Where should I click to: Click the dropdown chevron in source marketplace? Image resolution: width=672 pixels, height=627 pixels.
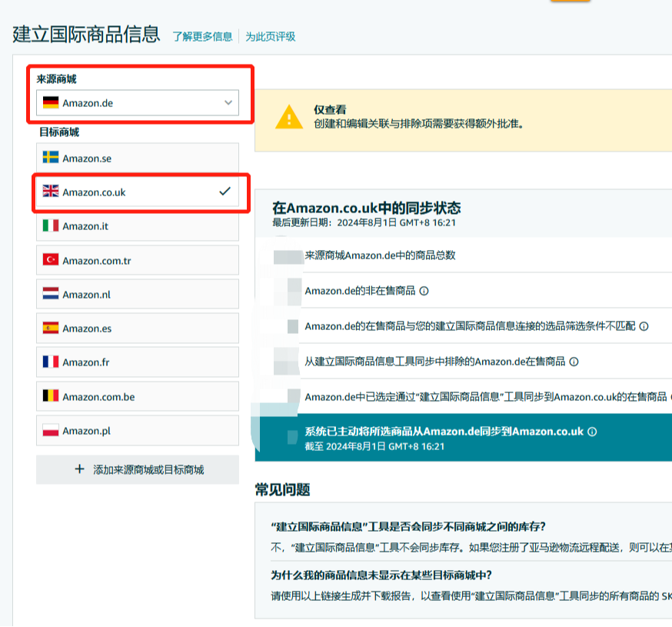228,103
